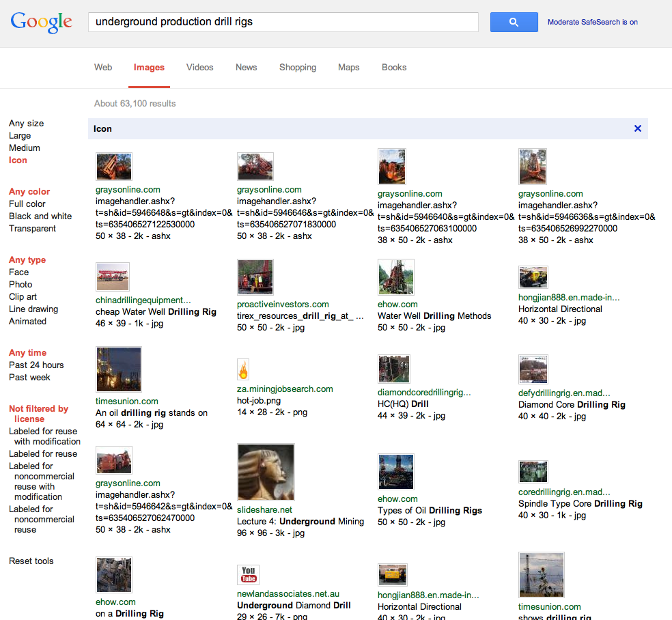The height and width of the screenshot is (620, 672).
Task: Filter images by Medium size
Action: coord(25,147)
